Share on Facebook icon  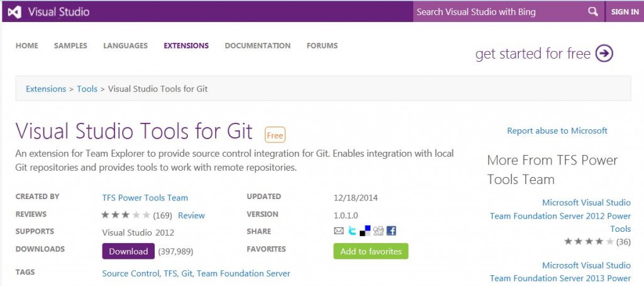391,231
